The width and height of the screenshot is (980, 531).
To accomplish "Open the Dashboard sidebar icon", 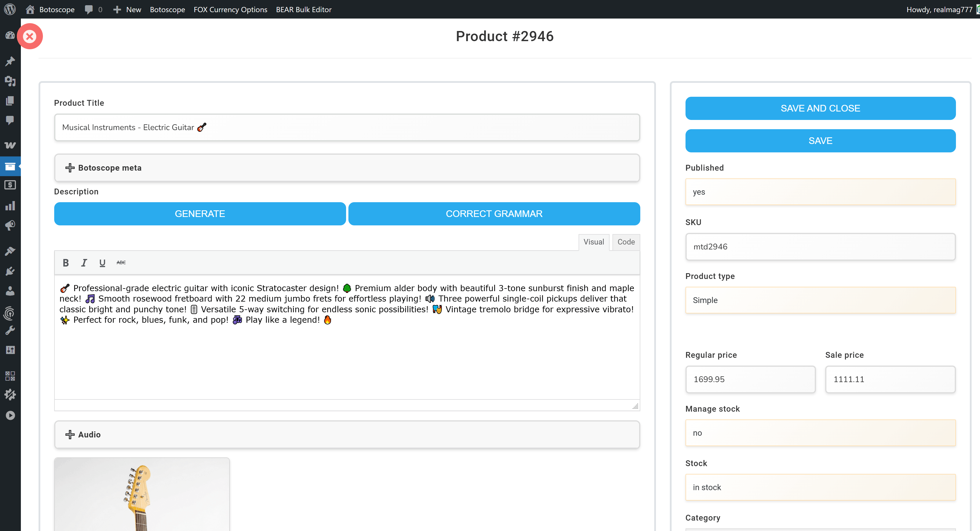I will [x=10, y=35].
